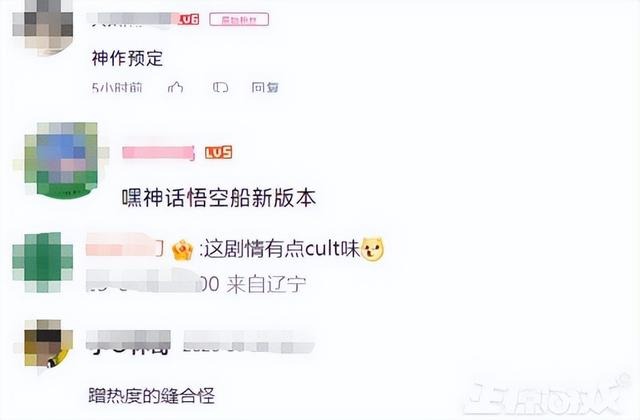Click the LV6 level badge
Viewport: 640px width, 420px height.
click(189, 19)
